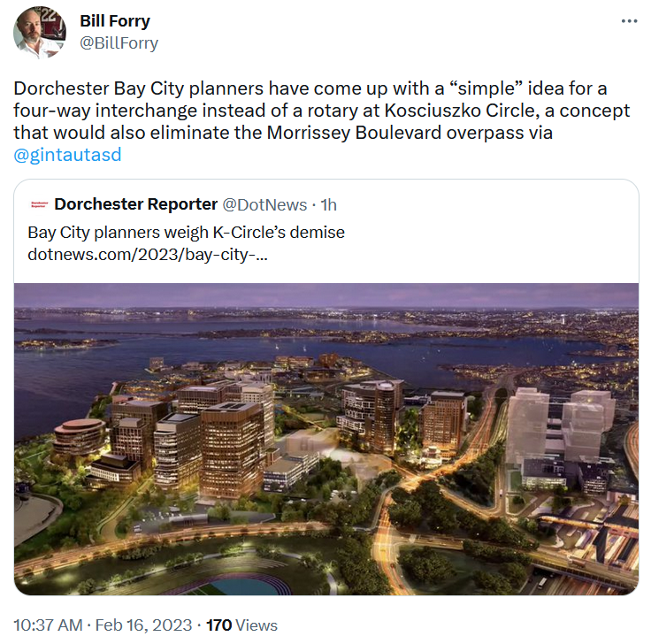The height and width of the screenshot is (644, 651).
Task: Click the "1h" time on quoted tweet
Action: point(328,204)
